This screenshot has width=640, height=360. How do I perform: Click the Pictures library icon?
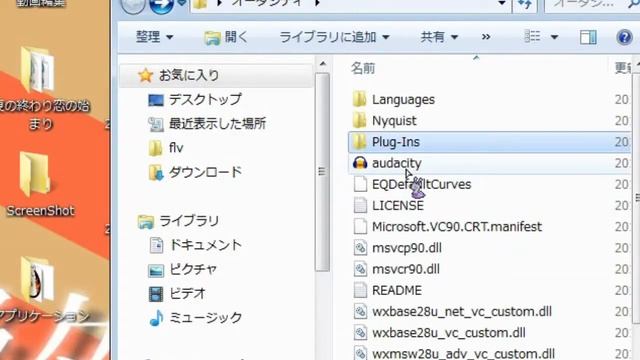click(156, 270)
